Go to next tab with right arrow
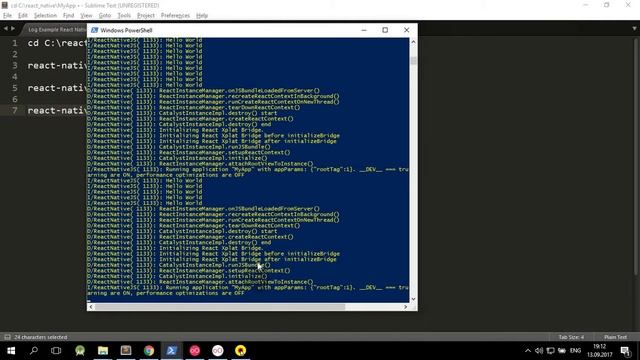Image resolution: width=640 pixels, height=360 pixels. (13, 29)
